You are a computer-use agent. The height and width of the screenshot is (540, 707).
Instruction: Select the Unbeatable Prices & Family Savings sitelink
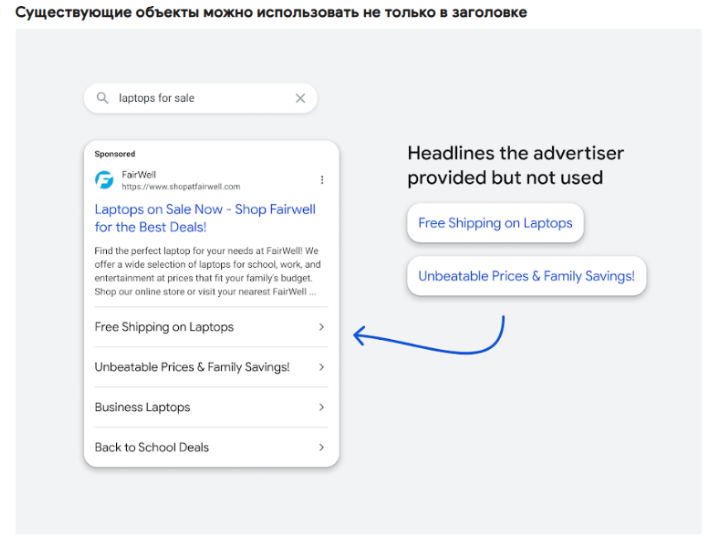pyautogui.click(x=211, y=367)
